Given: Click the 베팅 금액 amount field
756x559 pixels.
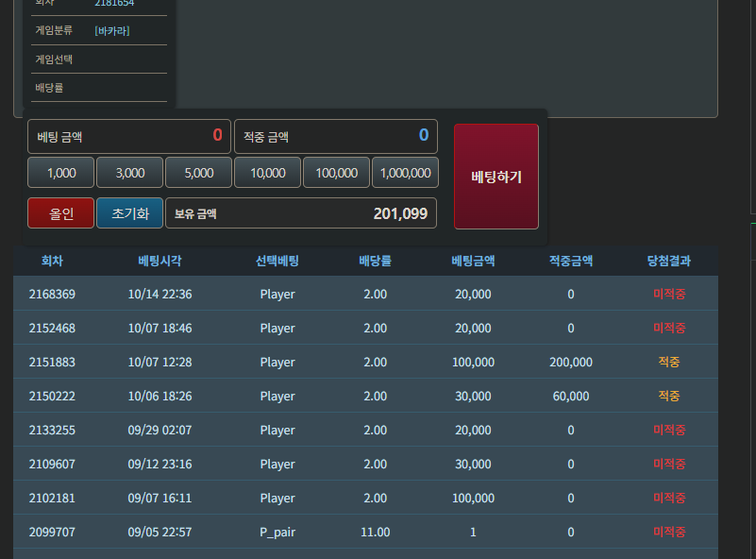Looking at the screenshot, I should click(129, 137).
